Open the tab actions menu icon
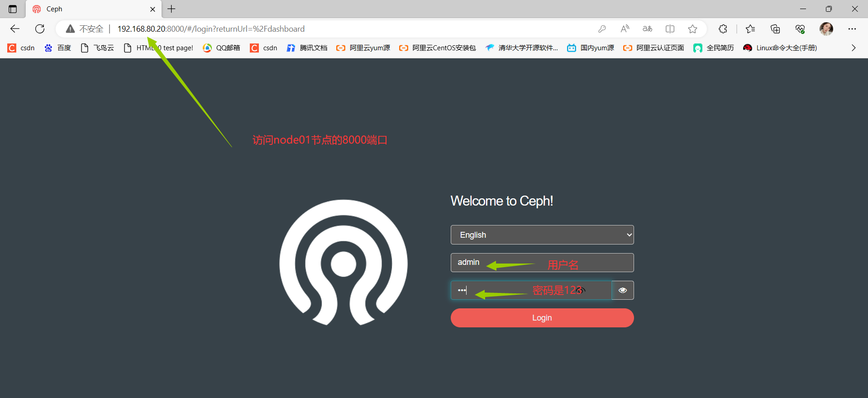This screenshot has width=868, height=398. click(13, 9)
